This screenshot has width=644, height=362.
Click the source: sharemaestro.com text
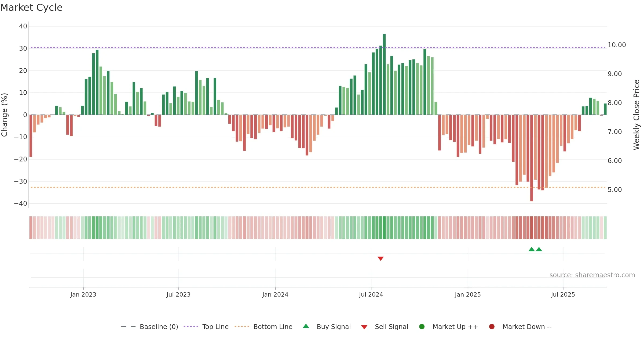pyautogui.click(x=592, y=275)
